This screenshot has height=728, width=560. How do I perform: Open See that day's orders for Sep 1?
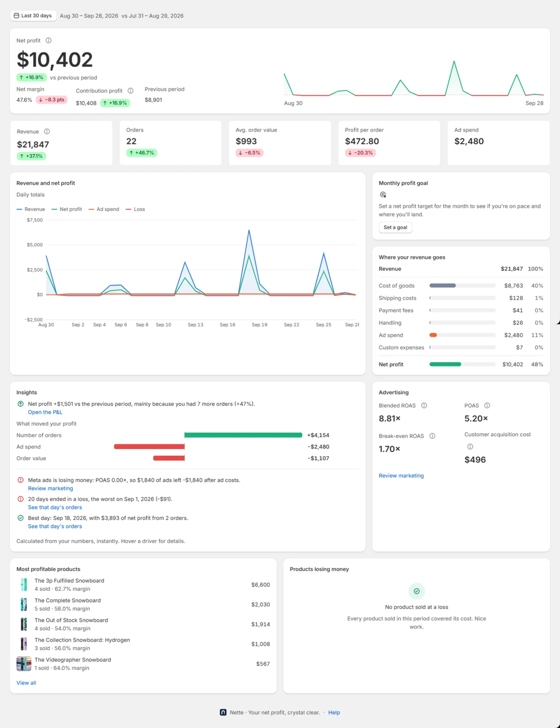tap(55, 507)
